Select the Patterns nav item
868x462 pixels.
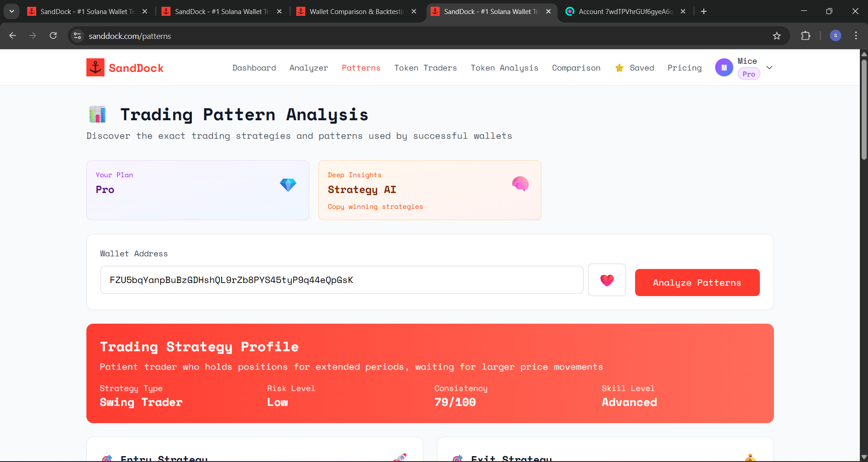[x=361, y=68]
